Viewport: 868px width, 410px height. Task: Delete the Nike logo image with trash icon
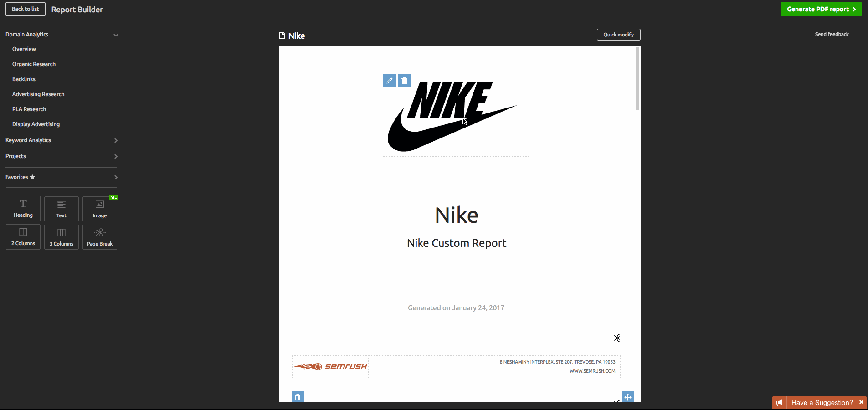tap(405, 81)
